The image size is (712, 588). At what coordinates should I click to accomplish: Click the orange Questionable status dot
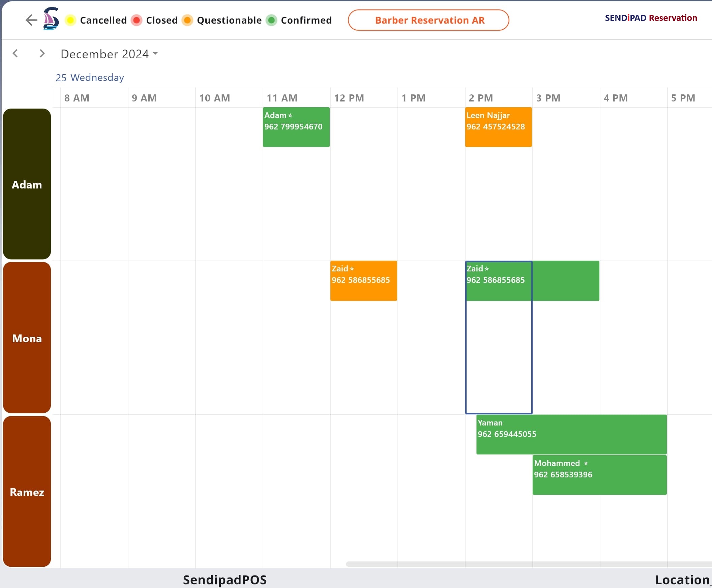[187, 20]
